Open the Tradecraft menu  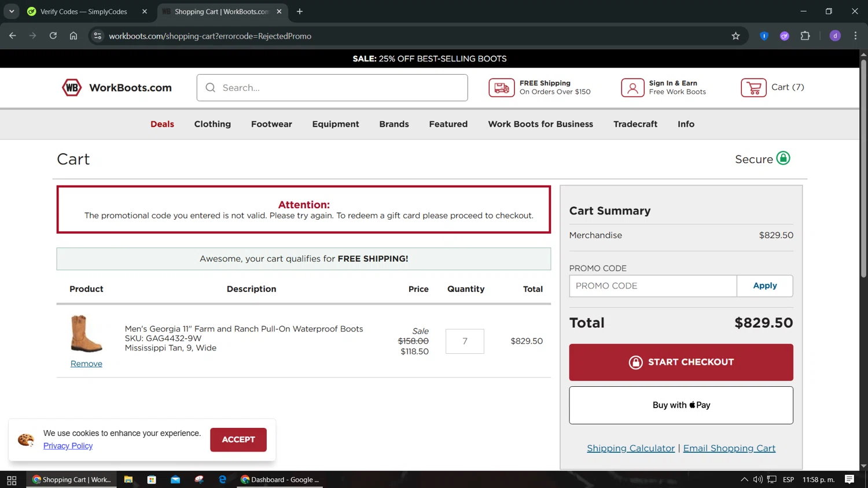pos(635,124)
